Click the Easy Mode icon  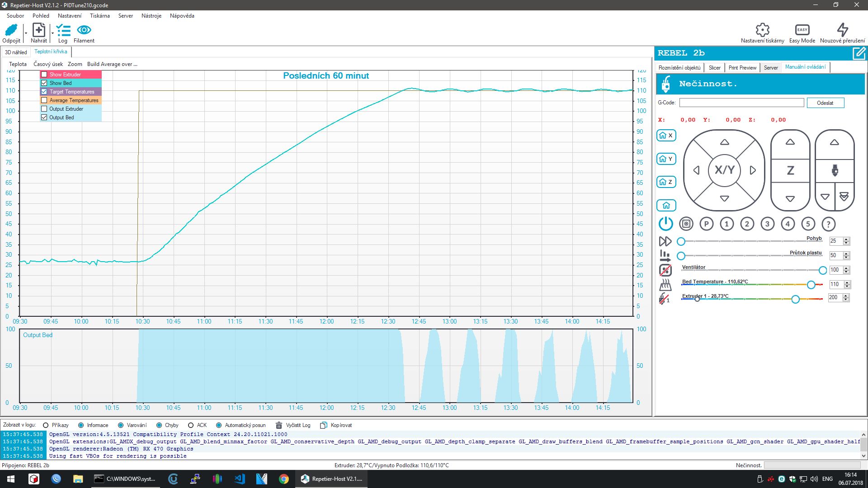click(802, 30)
